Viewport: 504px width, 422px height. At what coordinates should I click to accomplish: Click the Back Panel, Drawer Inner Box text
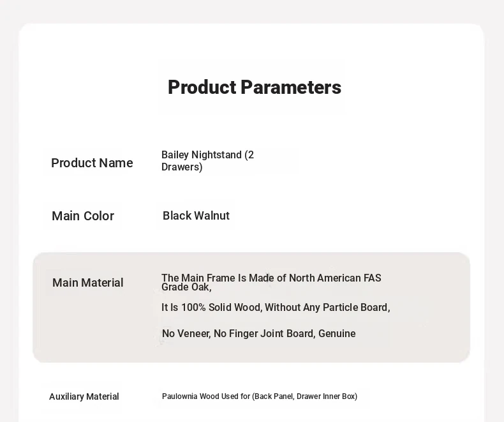[x=305, y=396]
